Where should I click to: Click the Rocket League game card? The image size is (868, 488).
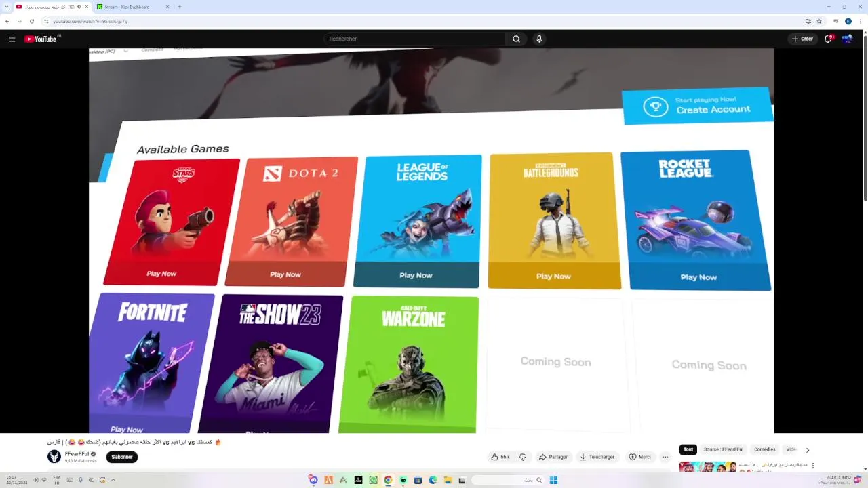click(x=695, y=220)
